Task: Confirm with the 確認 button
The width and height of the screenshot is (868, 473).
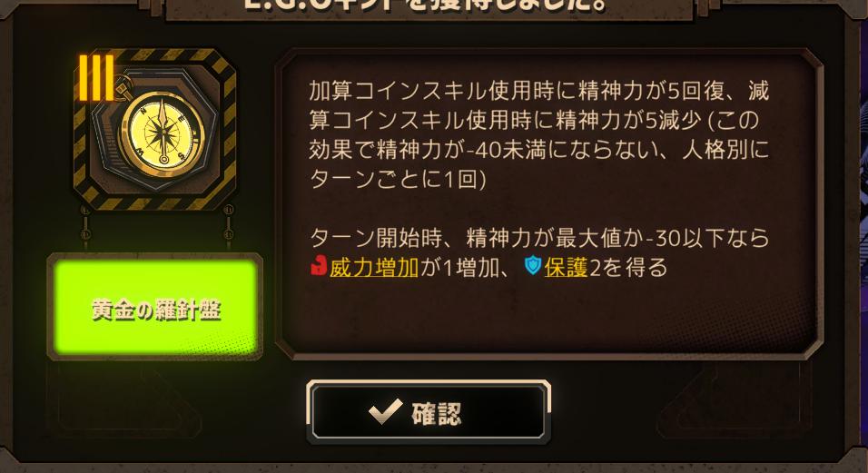Action: [429, 412]
